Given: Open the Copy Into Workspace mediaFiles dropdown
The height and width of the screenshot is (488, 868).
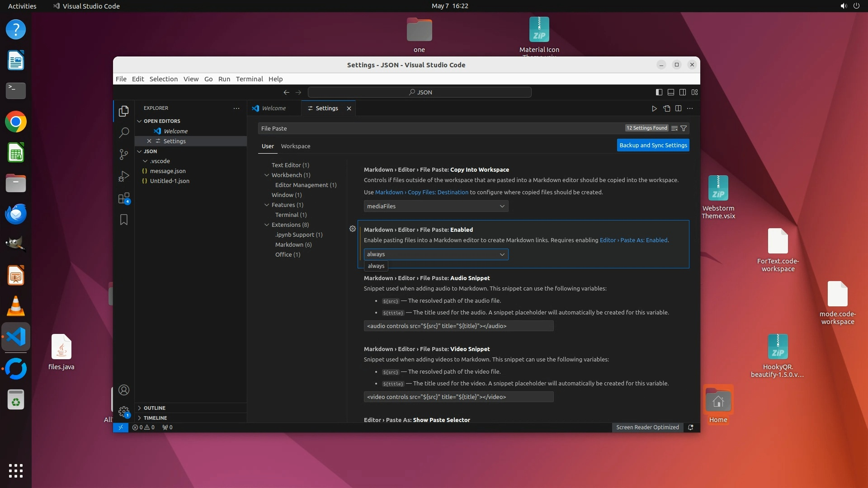Looking at the screenshot, I should [436, 206].
